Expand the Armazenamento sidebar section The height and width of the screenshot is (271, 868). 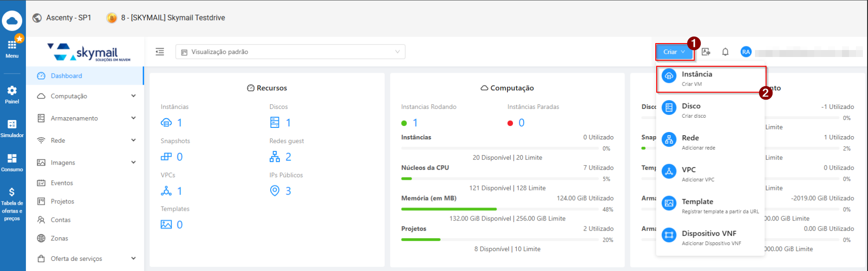tap(87, 119)
